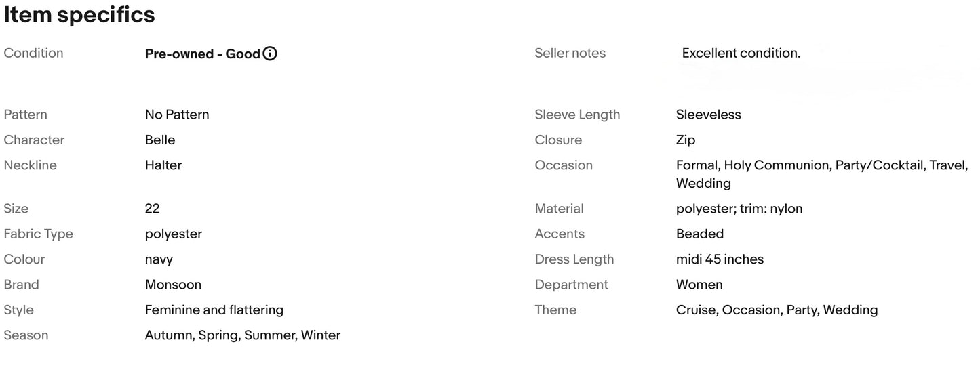Image resolution: width=980 pixels, height=374 pixels.
Task: Click the Beaded accents value
Action: pyautogui.click(x=700, y=234)
